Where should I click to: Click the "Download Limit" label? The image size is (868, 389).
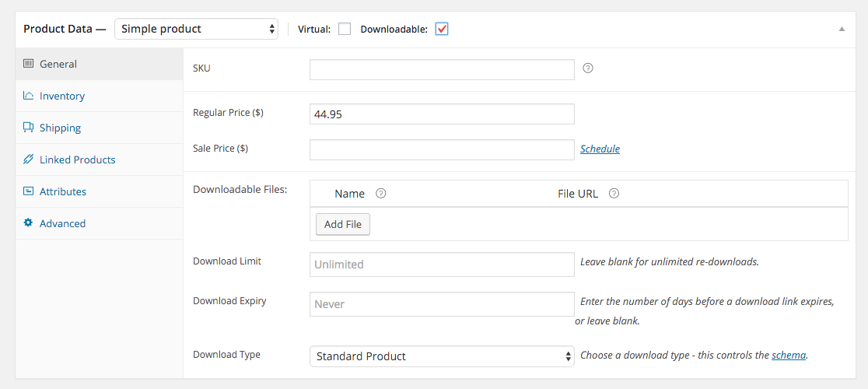(227, 261)
